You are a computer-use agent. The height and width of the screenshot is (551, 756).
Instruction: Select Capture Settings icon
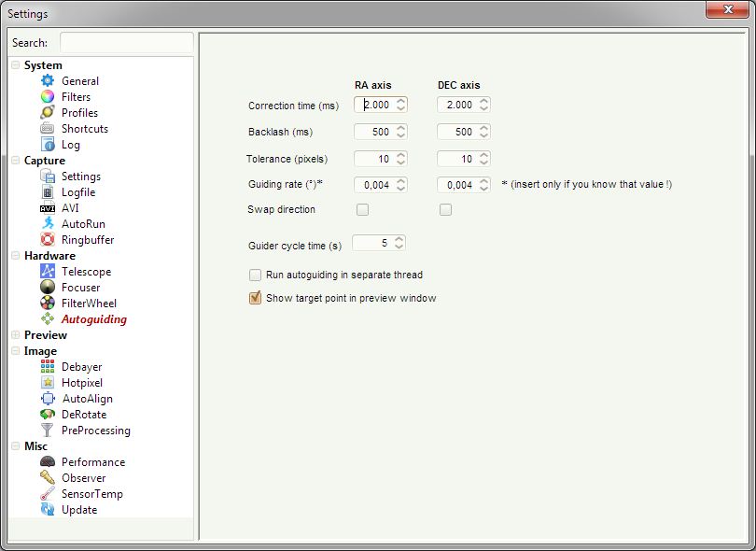tap(48, 177)
